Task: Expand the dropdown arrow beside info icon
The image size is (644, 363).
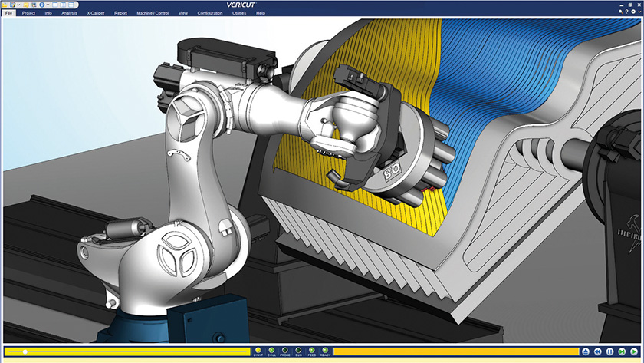Action: tap(48, 5)
